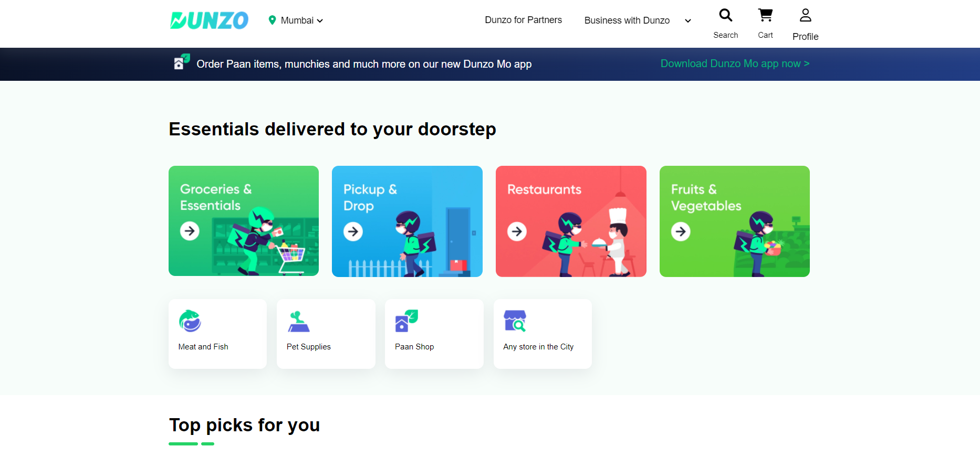Click the paan shop icon in banner

coord(182,62)
